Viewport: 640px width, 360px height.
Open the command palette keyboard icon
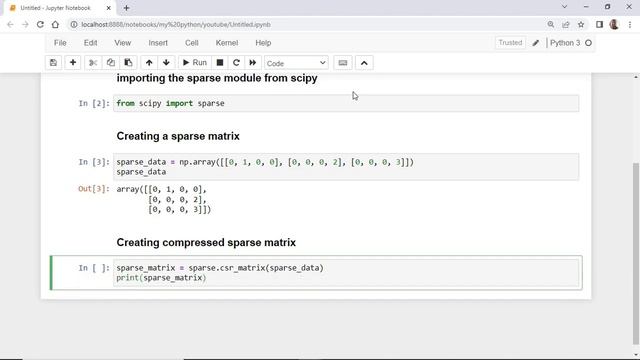pos(343,63)
